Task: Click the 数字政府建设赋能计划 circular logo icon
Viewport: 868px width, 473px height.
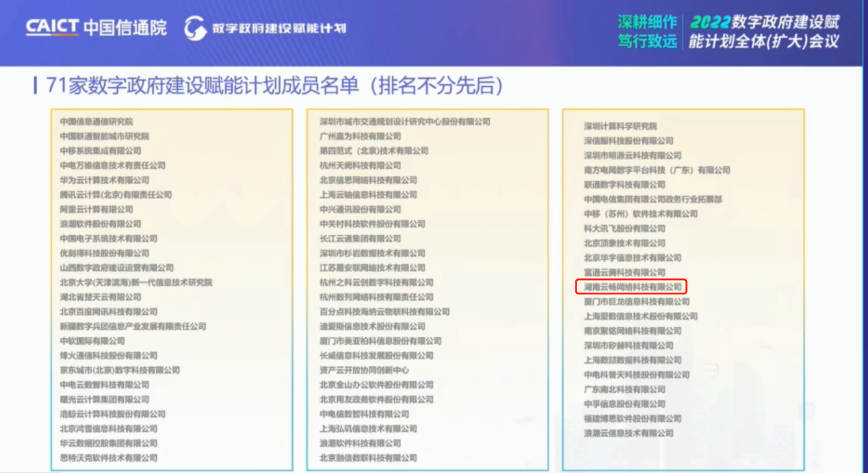Action: 195,29
